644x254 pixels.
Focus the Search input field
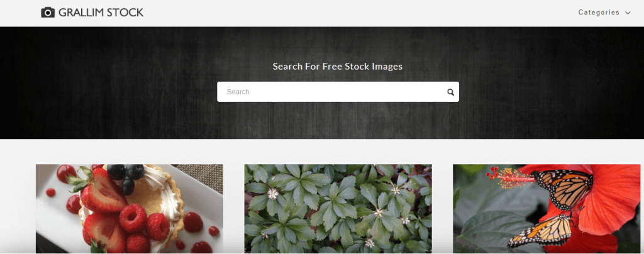tap(338, 92)
